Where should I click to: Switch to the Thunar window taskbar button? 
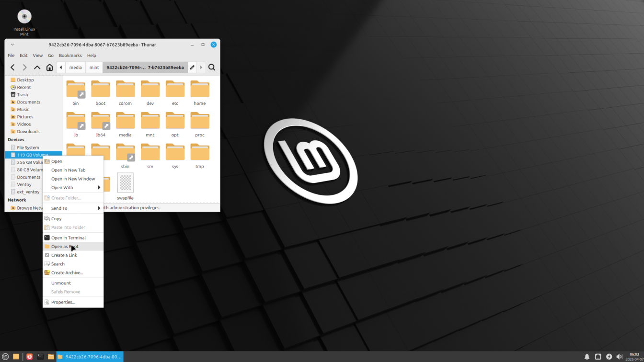pyautogui.click(x=90, y=357)
